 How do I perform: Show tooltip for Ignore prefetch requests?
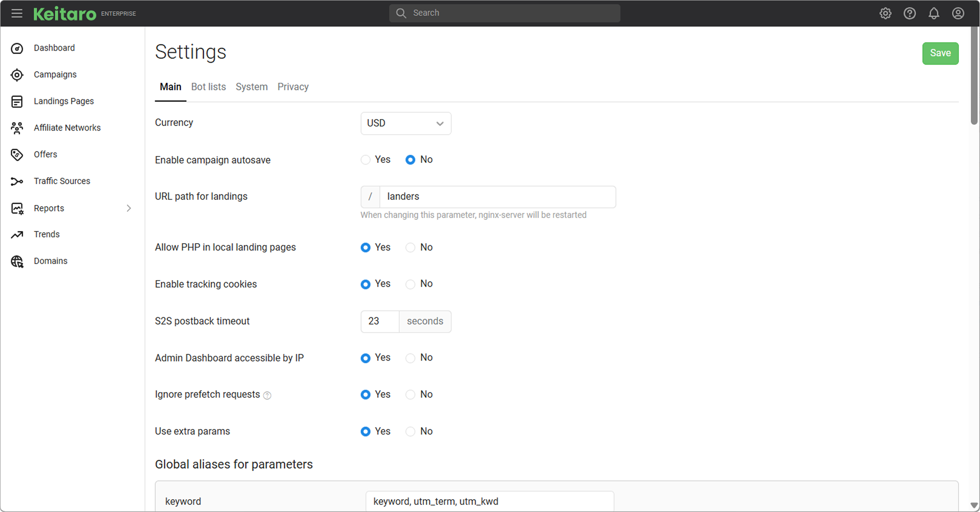[x=267, y=395]
